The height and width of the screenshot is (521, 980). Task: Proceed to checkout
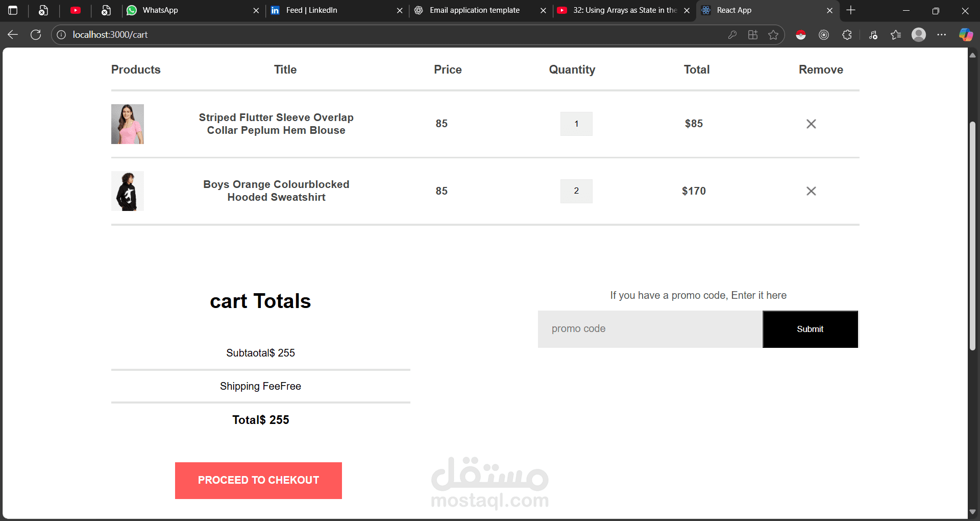258,481
